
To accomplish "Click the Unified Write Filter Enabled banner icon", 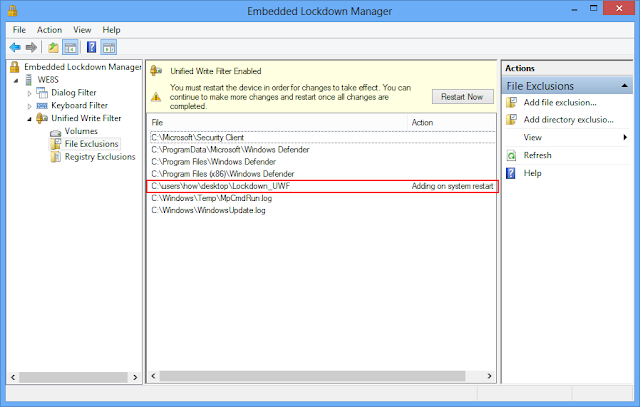I will [x=156, y=71].
